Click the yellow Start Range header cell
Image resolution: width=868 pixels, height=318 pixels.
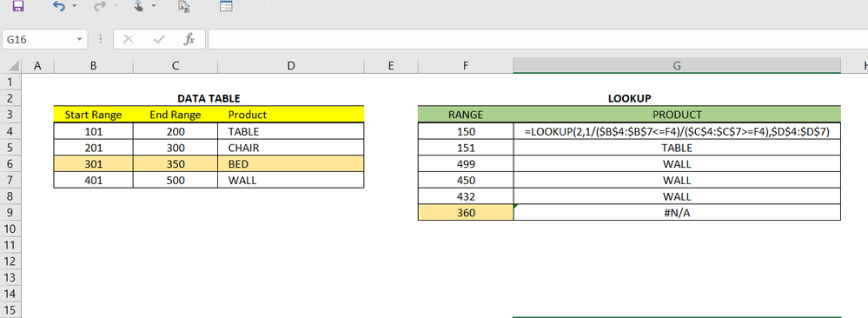pos(93,115)
